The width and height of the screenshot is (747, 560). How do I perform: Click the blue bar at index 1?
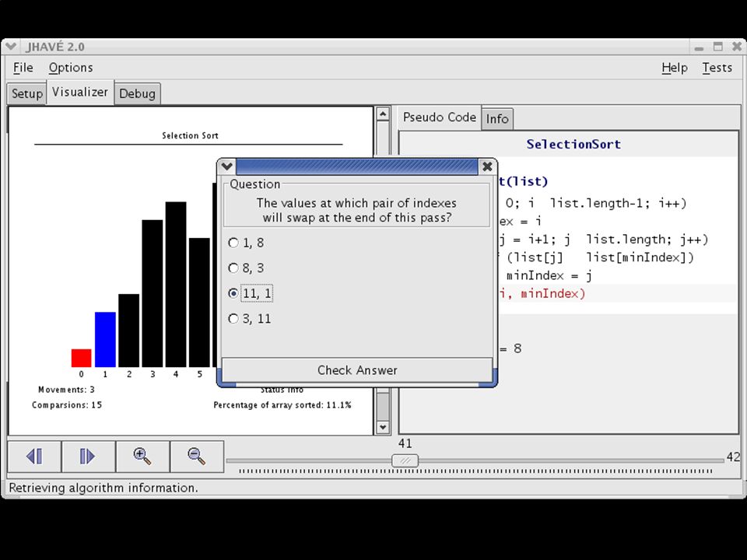click(x=105, y=340)
